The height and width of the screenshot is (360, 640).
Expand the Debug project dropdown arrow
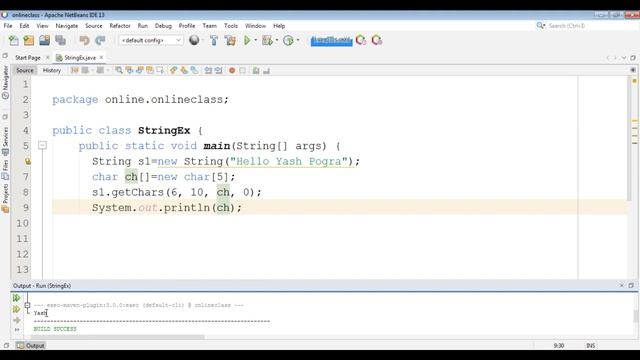(277, 40)
